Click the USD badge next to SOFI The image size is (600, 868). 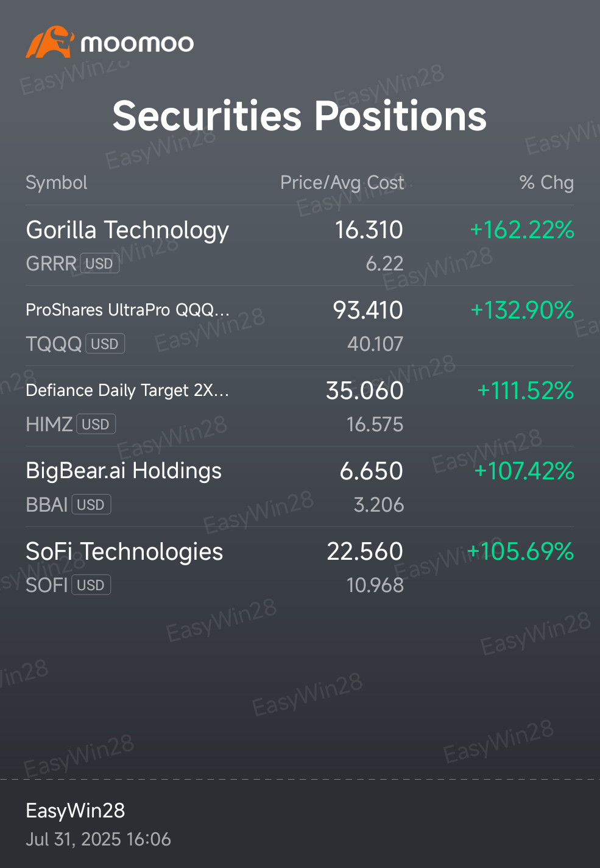(x=91, y=585)
